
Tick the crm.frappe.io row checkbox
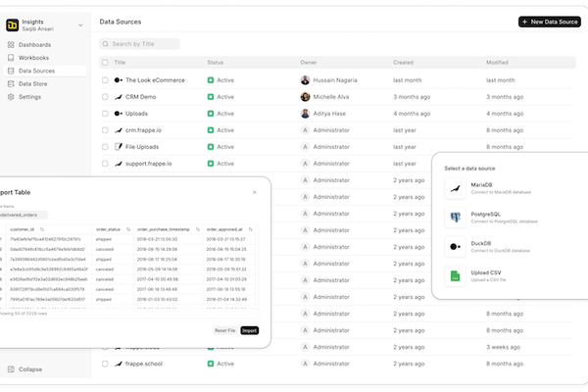(x=105, y=130)
